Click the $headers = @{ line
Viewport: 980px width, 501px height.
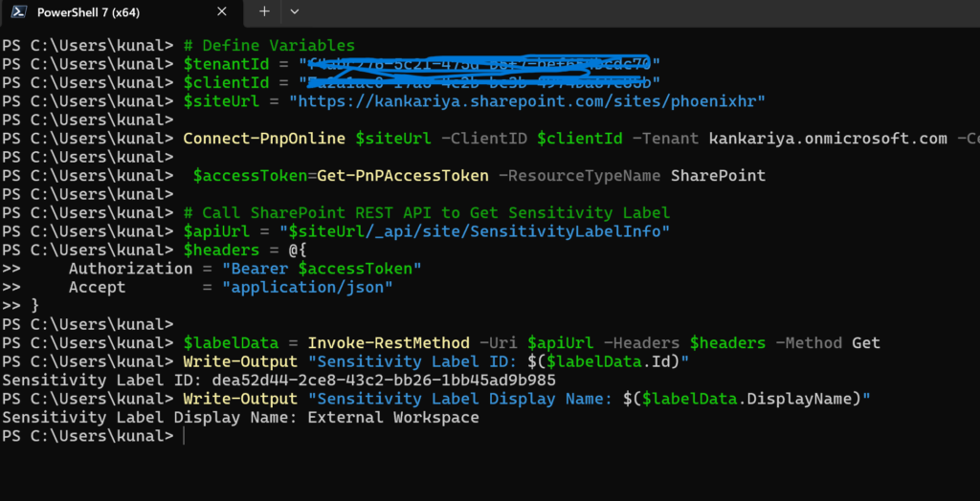click(244, 250)
